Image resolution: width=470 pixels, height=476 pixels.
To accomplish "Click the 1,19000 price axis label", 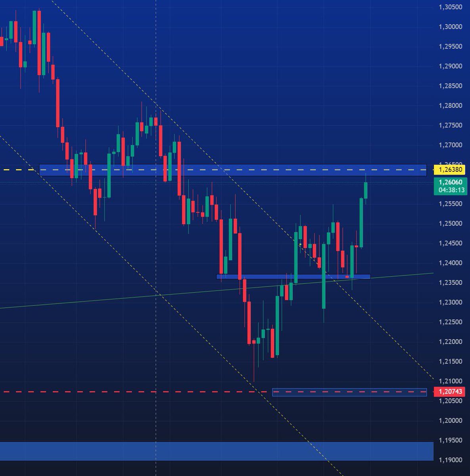I will pyautogui.click(x=450, y=460).
